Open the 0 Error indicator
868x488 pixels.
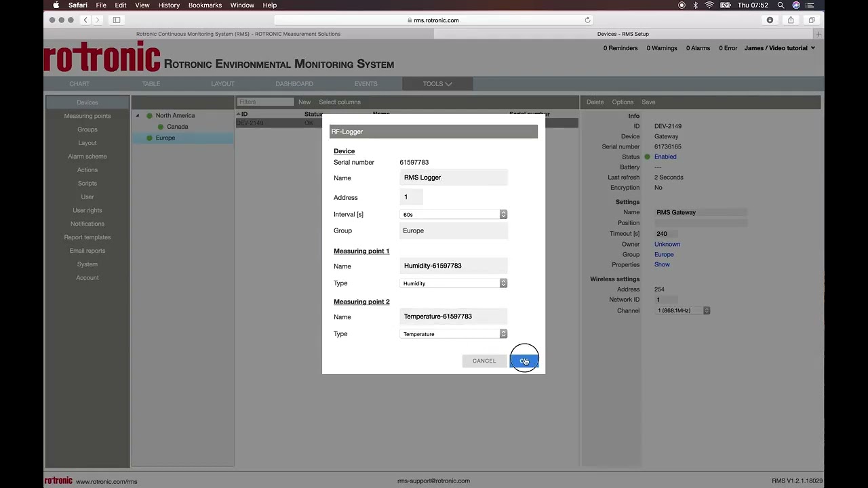[728, 48]
